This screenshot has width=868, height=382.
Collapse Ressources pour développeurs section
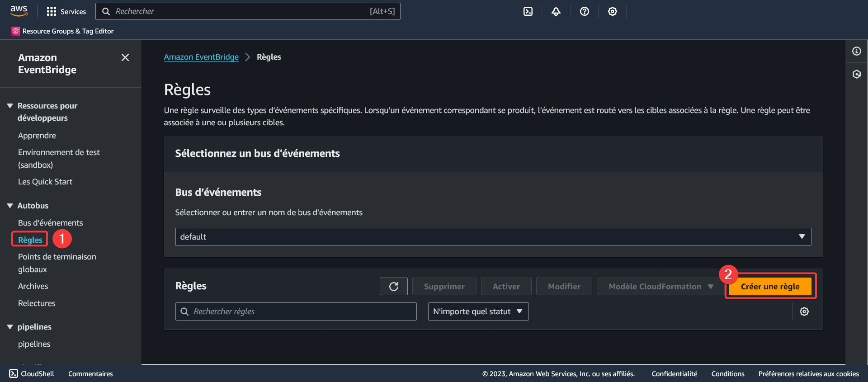(10, 106)
